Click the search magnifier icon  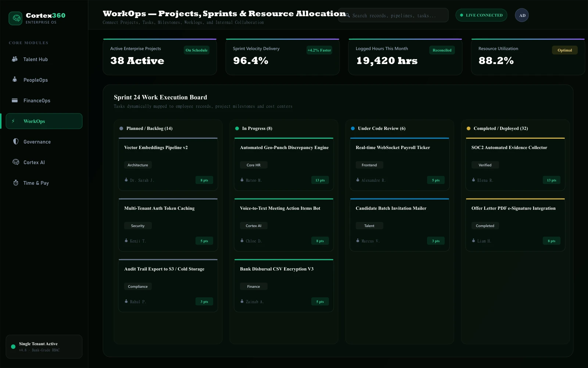347,15
